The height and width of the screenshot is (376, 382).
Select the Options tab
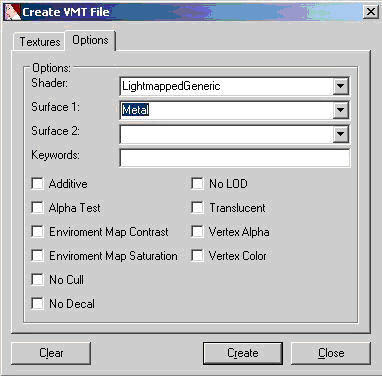(x=90, y=40)
